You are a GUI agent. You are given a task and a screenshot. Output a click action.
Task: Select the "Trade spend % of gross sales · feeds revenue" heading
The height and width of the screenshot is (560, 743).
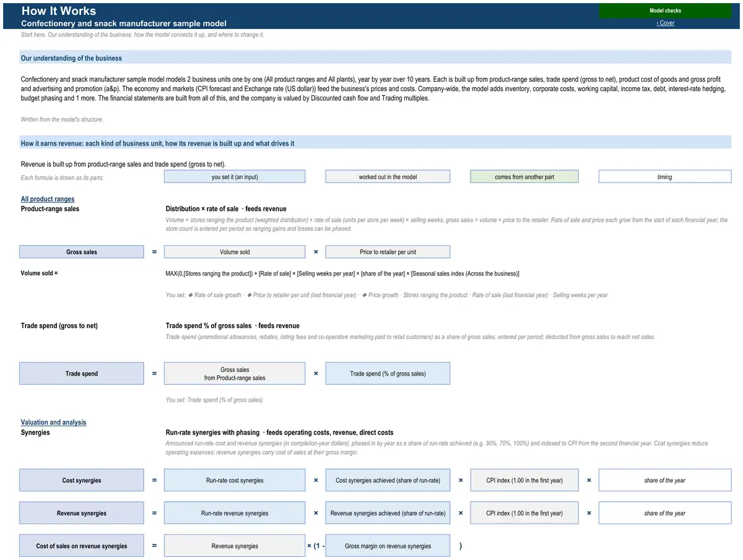point(233,326)
